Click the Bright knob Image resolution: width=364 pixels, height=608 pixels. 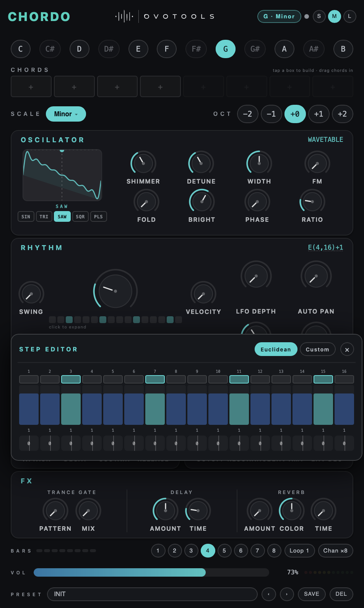click(202, 202)
